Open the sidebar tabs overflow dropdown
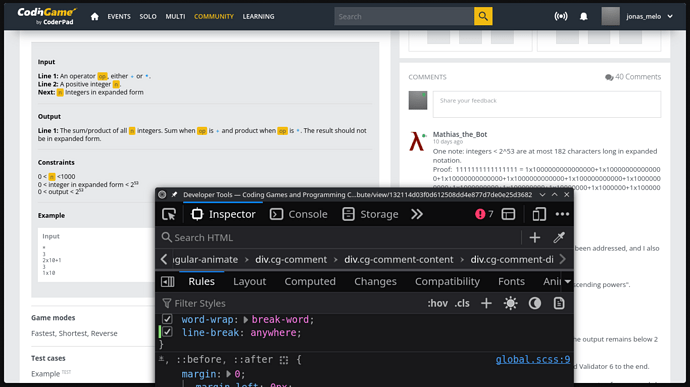Viewport: 690px width, 387px height. point(568,282)
